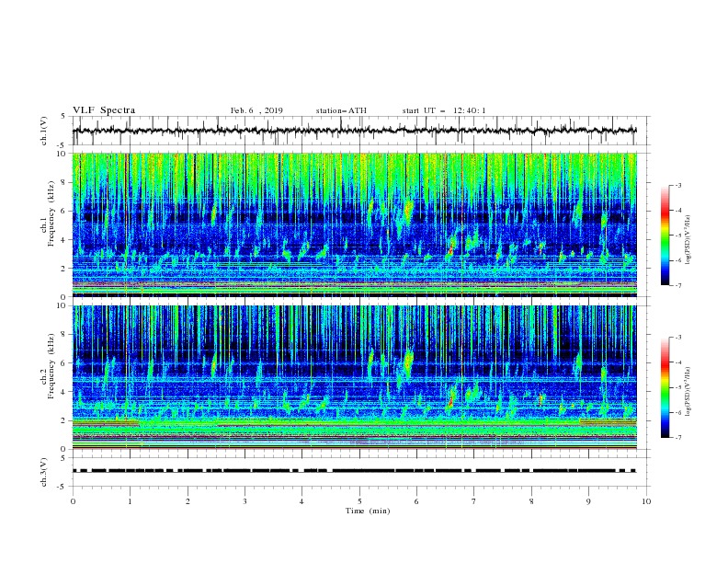This screenshot has height=563, width=728.
Task: Click the "VLF Spectra" plot title
Action: tap(104, 110)
